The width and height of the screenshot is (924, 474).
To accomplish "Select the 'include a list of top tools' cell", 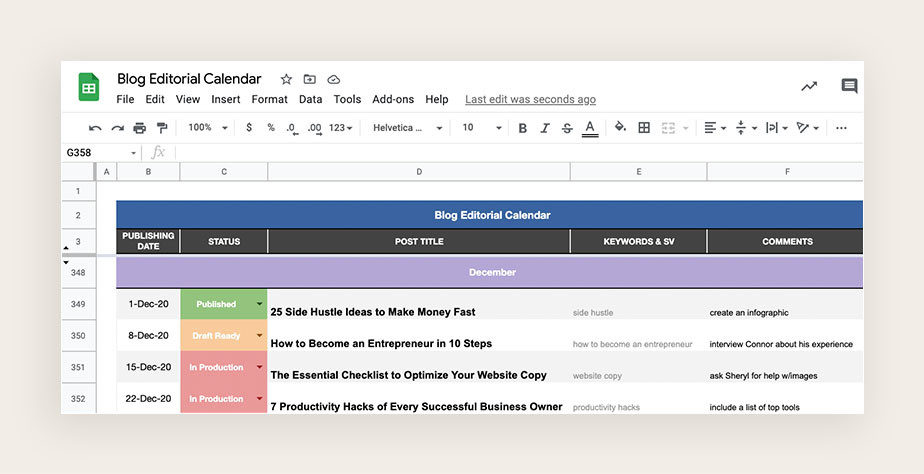I will coord(785,399).
